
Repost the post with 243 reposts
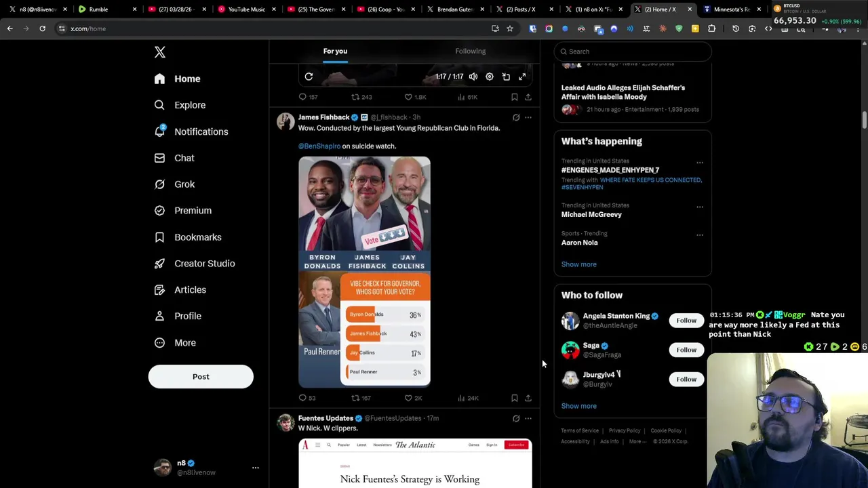[x=361, y=97]
